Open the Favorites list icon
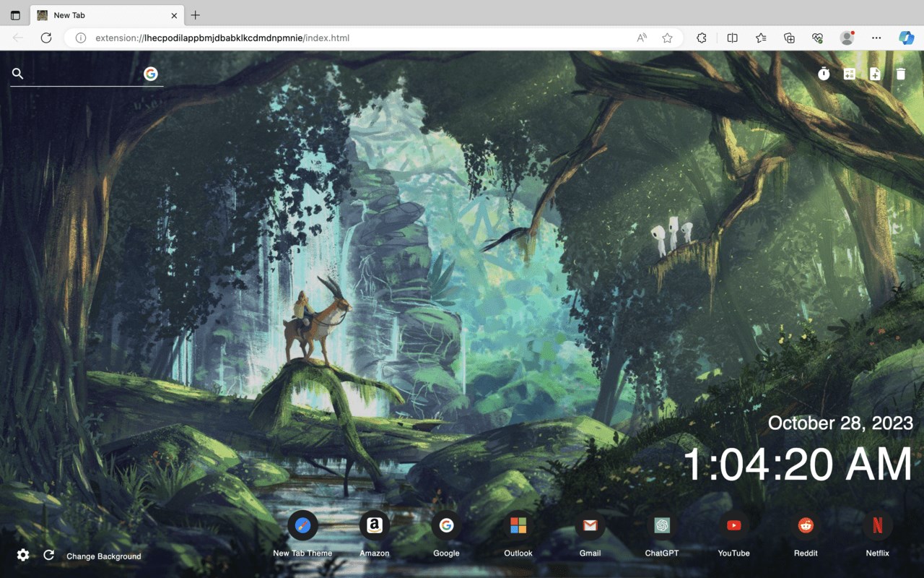This screenshot has width=924, height=578. 761,38
